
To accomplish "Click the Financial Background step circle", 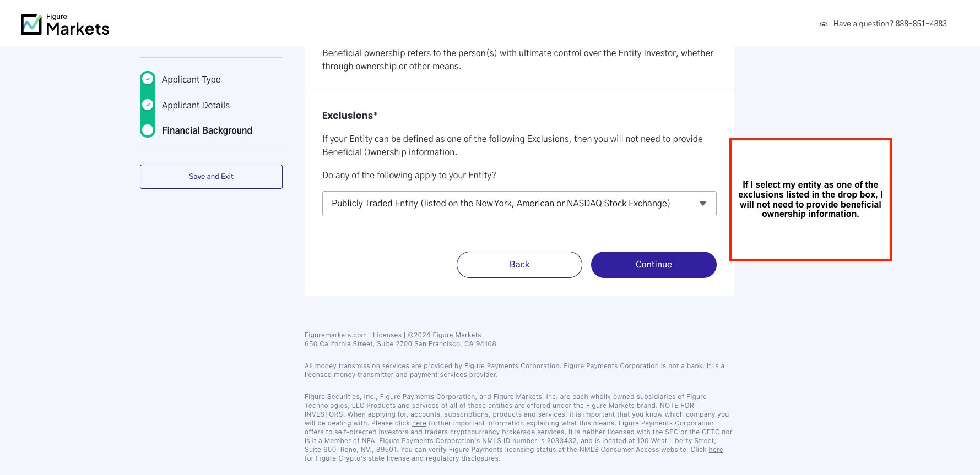I will [x=148, y=130].
